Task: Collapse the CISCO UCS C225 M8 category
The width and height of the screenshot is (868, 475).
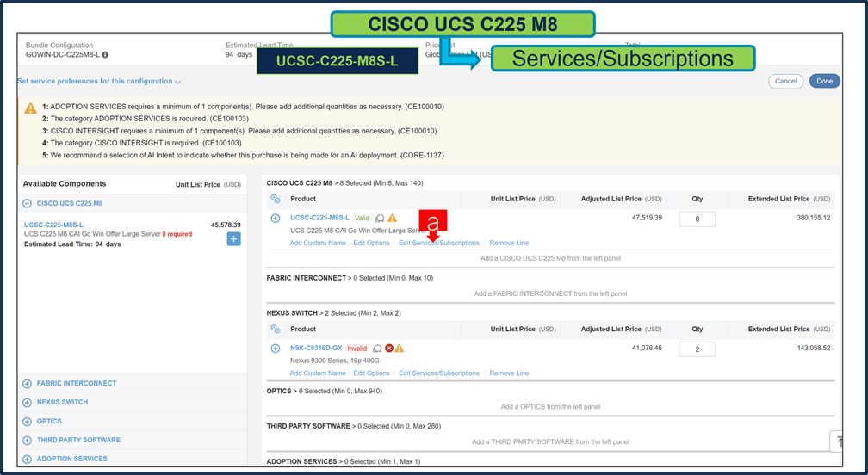Action: coord(28,203)
